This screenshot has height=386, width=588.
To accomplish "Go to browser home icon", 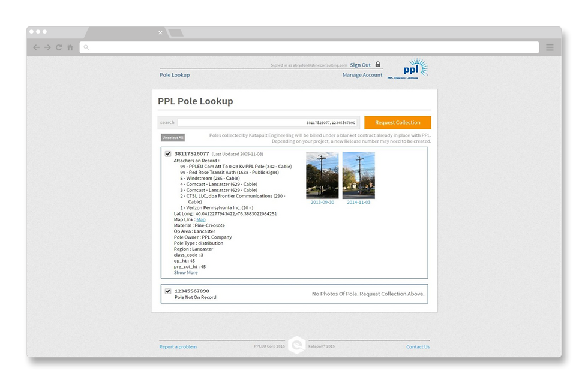I will [x=70, y=47].
